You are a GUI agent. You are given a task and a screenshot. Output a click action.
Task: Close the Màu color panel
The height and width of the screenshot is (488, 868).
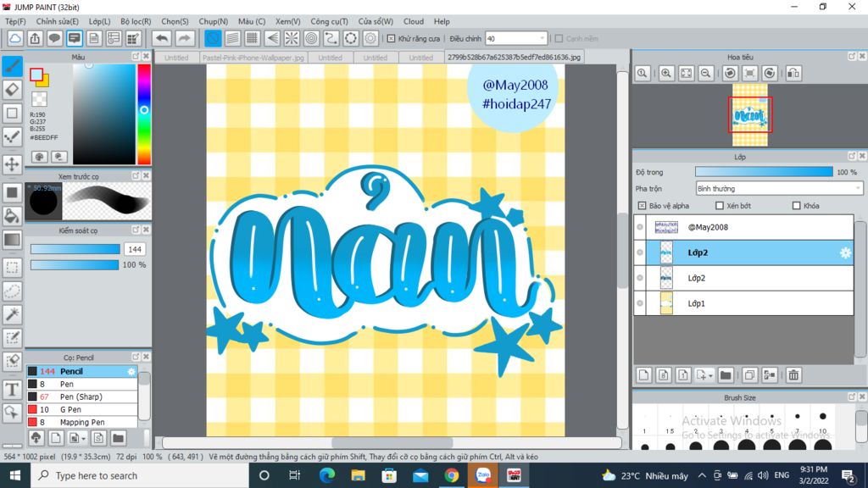point(146,57)
